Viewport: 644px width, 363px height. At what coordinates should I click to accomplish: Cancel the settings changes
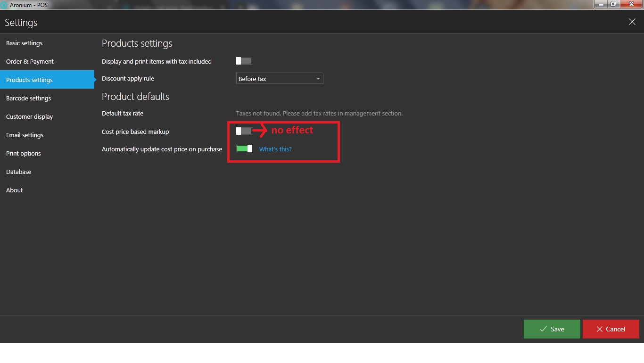coord(611,329)
